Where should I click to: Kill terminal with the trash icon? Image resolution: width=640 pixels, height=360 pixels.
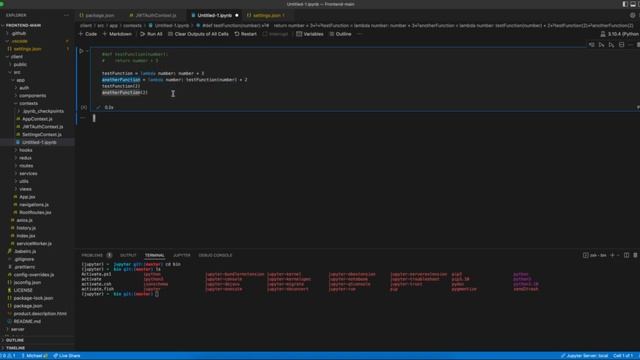coord(636,255)
